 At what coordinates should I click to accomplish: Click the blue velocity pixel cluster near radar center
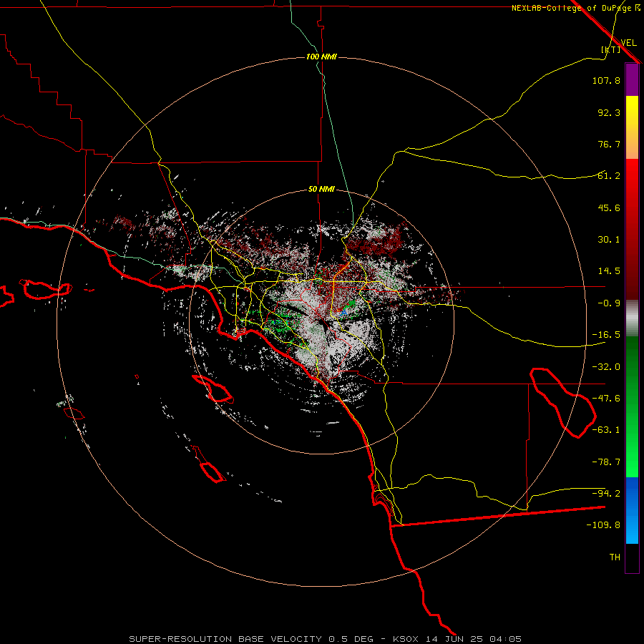[343, 313]
